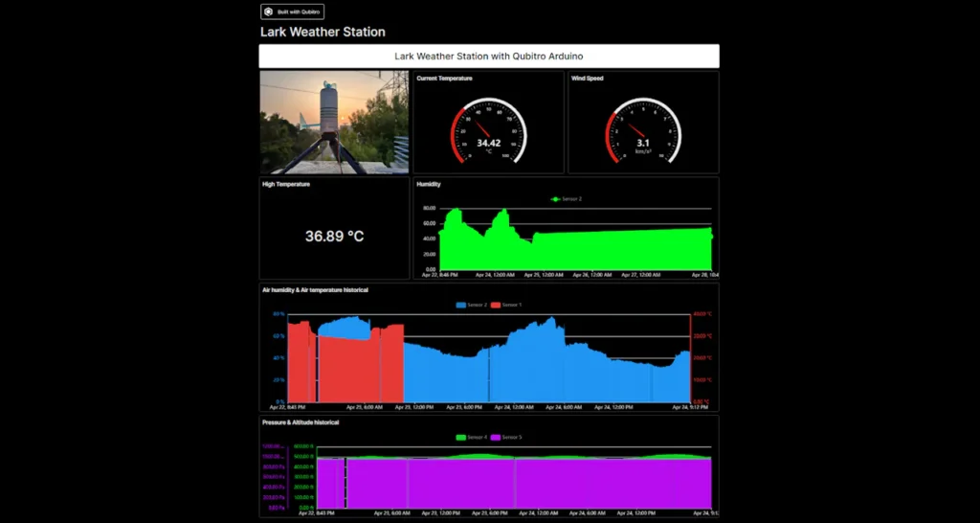Click the 80.00 label on Humidity y-axis
980x523 pixels.
pos(429,208)
